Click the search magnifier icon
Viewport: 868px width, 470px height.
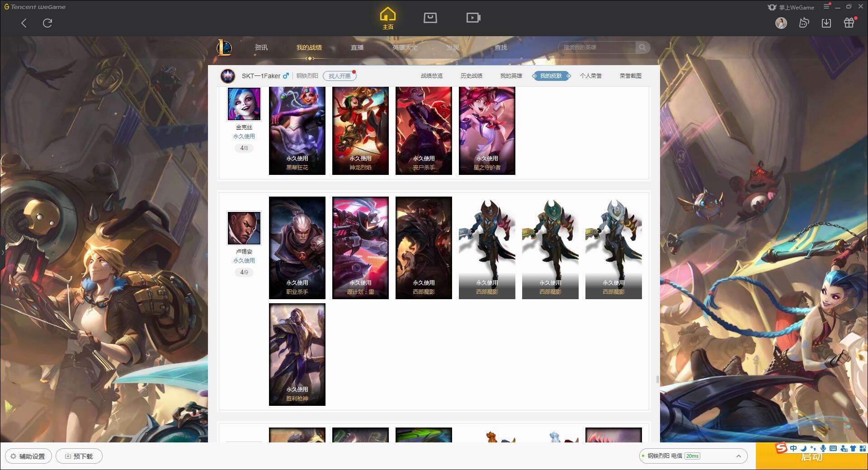(642, 47)
